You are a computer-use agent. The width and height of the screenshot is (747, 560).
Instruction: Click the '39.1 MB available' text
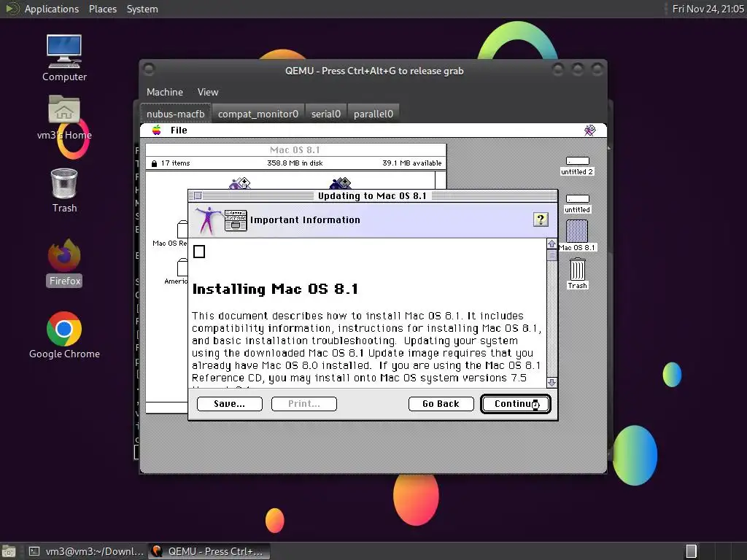tap(411, 163)
